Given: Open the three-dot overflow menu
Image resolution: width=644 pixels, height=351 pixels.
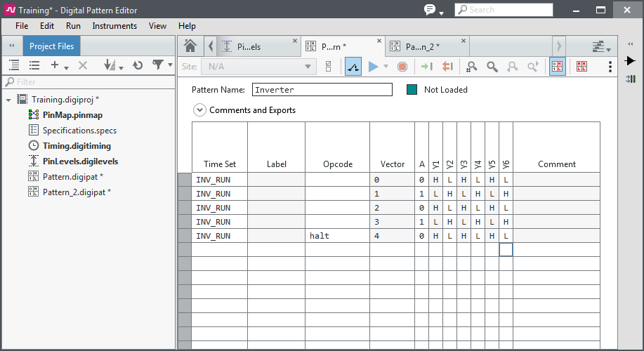Looking at the screenshot, I should [x=610, y=67].
